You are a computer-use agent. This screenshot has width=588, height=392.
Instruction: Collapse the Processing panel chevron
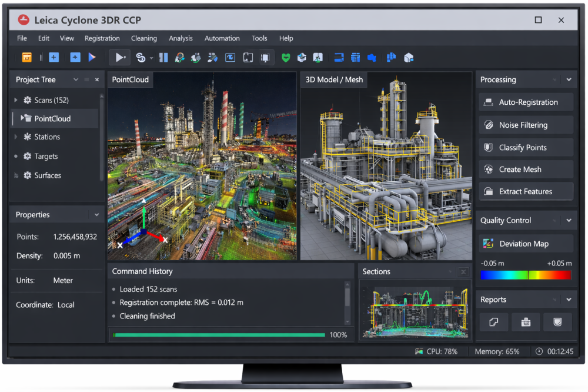[569, 79]
